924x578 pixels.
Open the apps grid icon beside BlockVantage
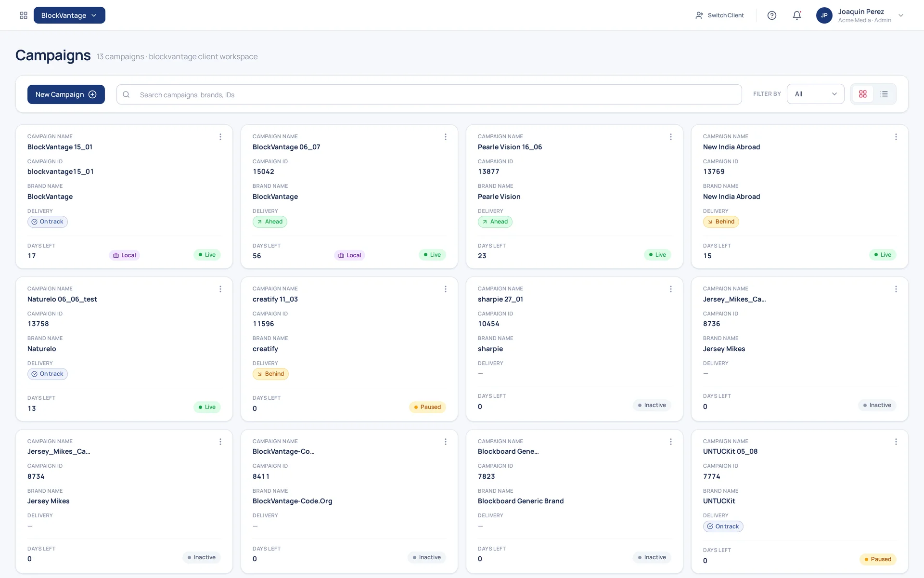pos(24,15)
